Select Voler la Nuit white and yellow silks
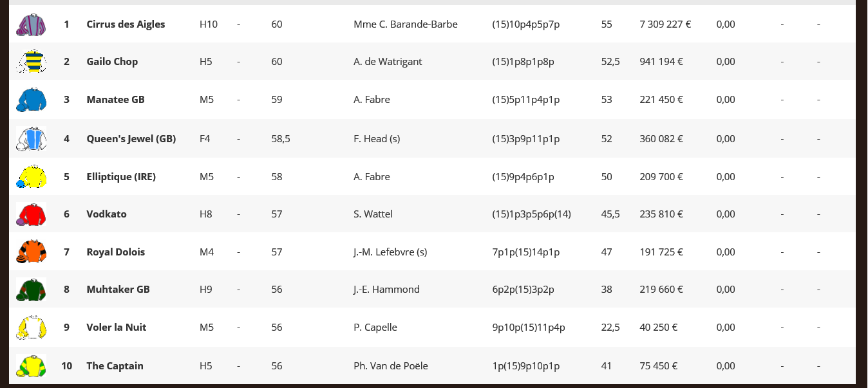Image resolution: width=868 pixels, height=388 pixels. [x=31, y=328]
